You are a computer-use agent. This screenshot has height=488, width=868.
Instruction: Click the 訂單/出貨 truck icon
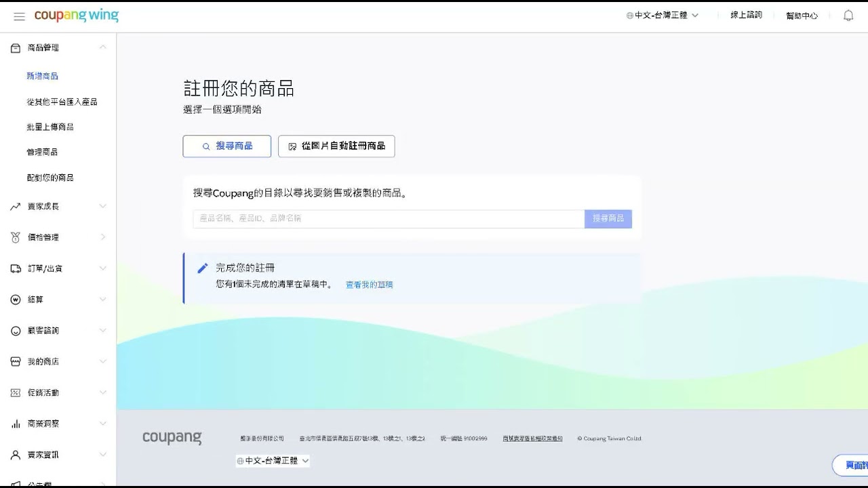(16, 268)
